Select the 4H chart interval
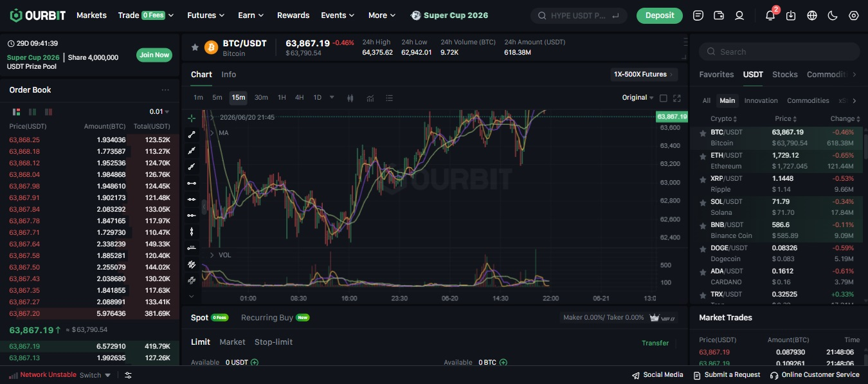This screenshot has height=384, width=868. (x=300, y=98)
